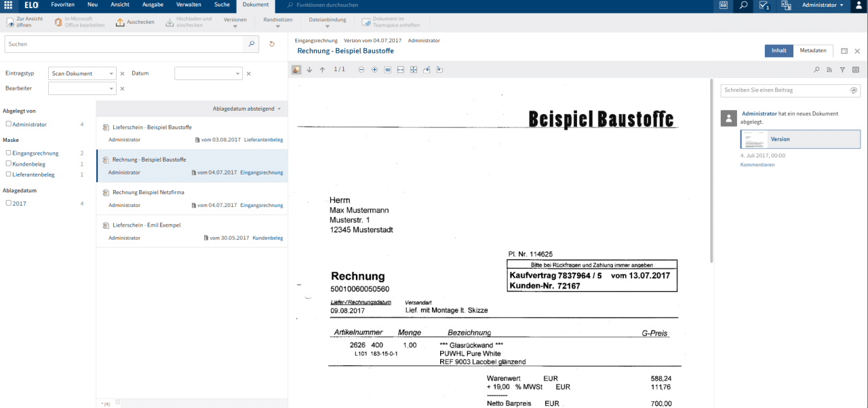Click Zur Ansicht öffnen ribbon button

[25, 22]
